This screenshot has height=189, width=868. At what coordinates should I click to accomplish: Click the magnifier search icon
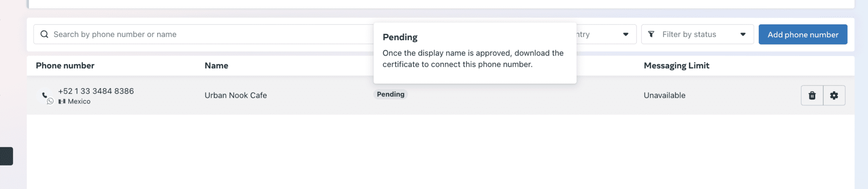pos(44,34)
